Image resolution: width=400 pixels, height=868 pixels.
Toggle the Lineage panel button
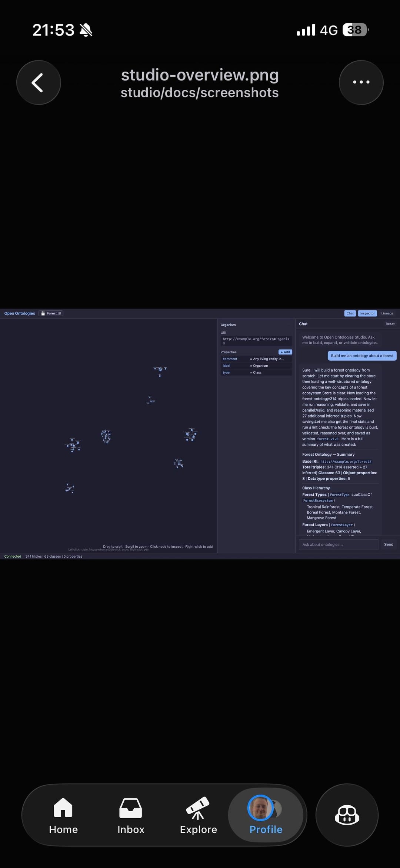click(x=387, y=313)
